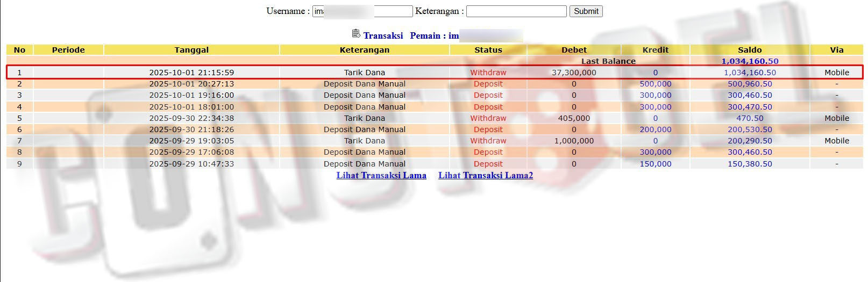Open the Lihat Transaksi Lama link
The height and width of the screenshot is (282, 868).
[x=381, y=175]
